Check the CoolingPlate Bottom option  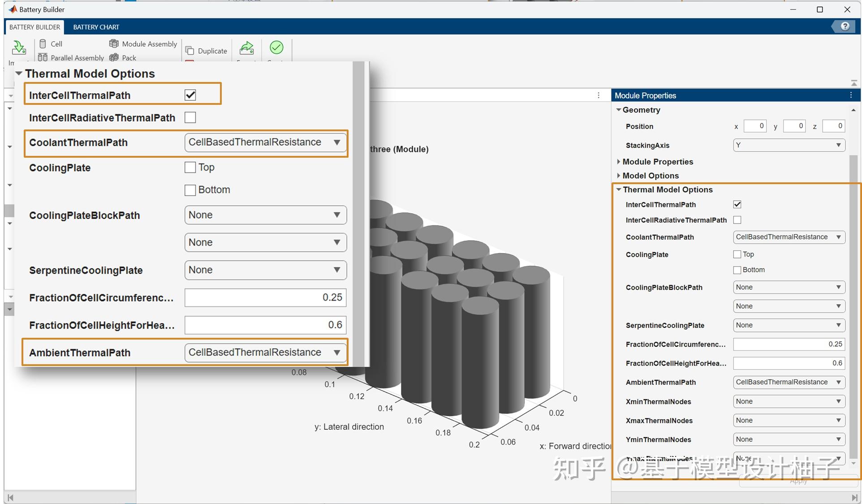[x=737, y=270]
